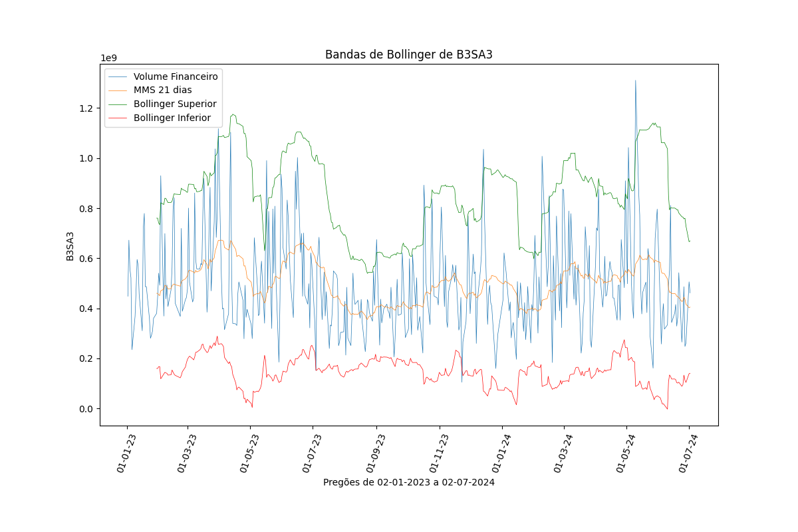This screenshot has width=798, height=532.
Task: Click the x-axis date label "01-07-24"
Action: (x=688, y=453)
